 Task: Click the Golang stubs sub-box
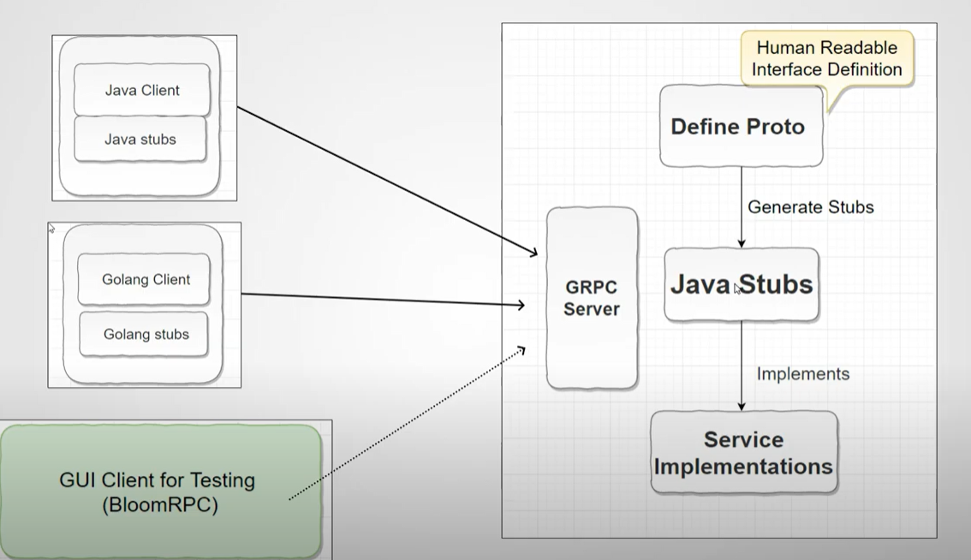coord(143,334)
